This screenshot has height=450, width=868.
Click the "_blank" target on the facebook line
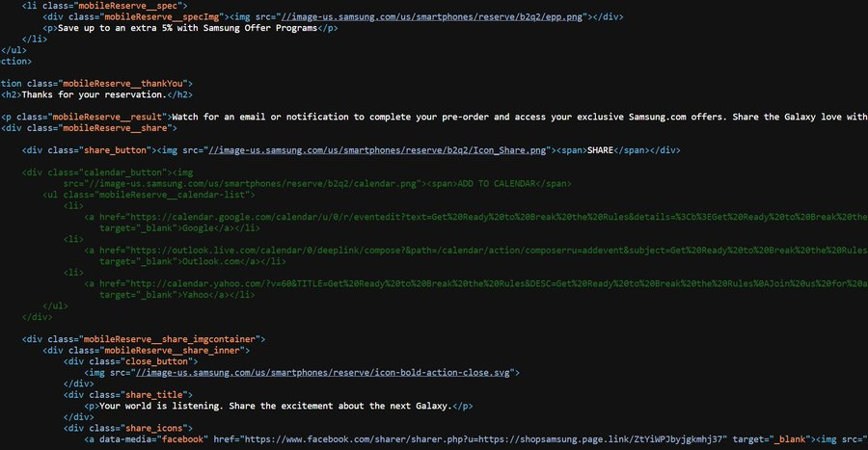[x=790, y=439]
